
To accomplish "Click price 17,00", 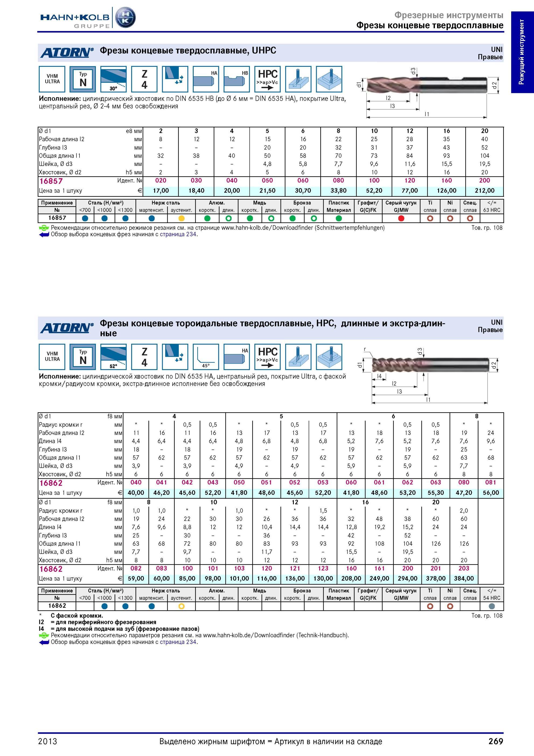I will pos(160,191).
